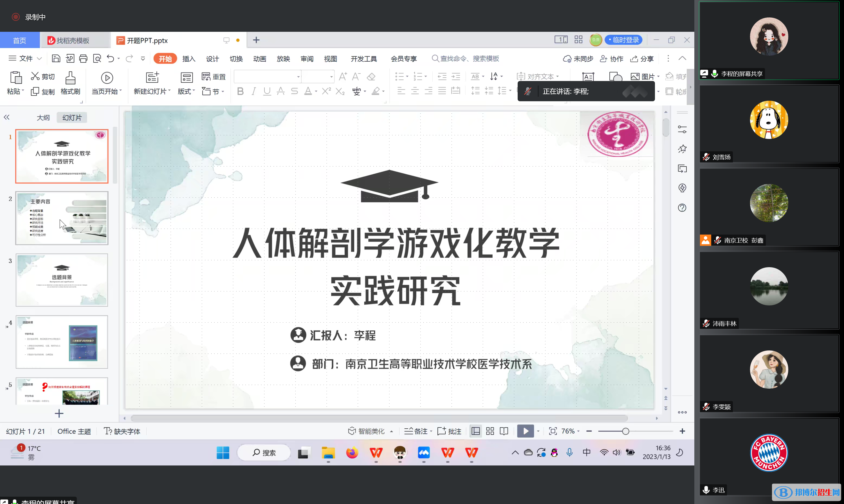Viewport: 844px width, 504px height.
Task: Expand the Section (节) dropdown
Action: tap(223, 91)
